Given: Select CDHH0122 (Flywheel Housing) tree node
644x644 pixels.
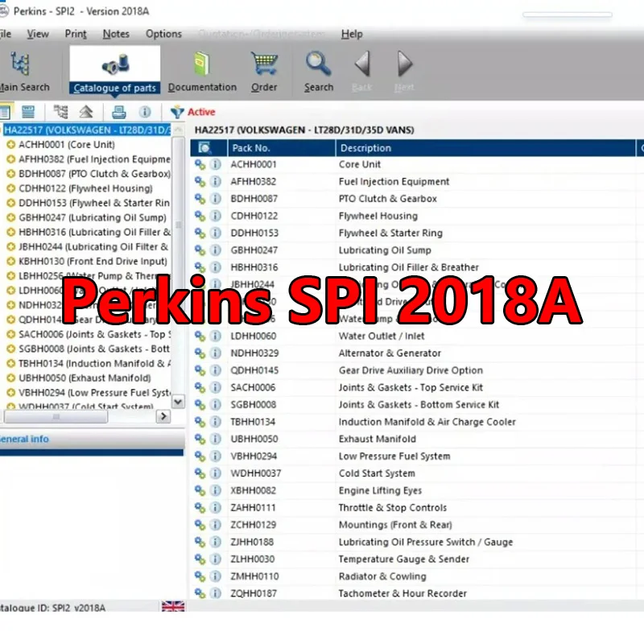Looking at the screenshot, I should [85, 188].
